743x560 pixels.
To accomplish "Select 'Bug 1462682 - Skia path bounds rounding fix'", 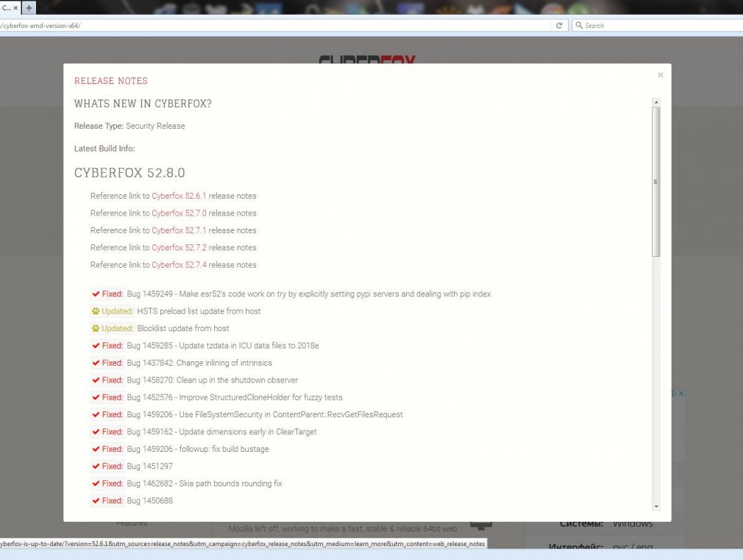I will pyautogui.click(x=205, y=483).
